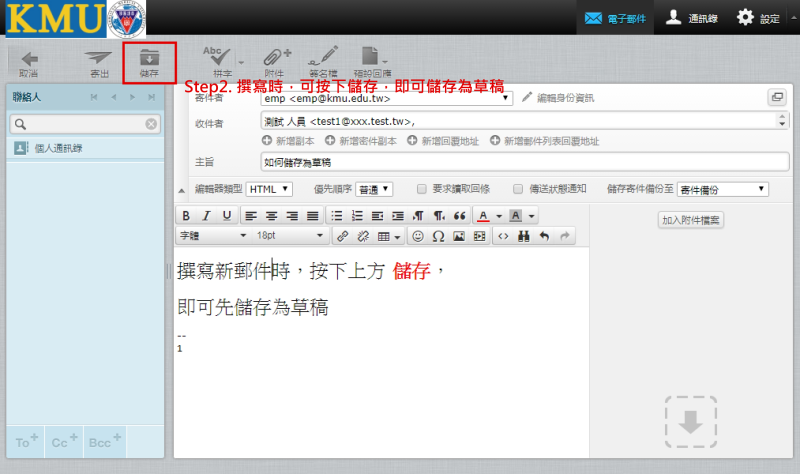Open find and replace binoculars
800x474 pixels.
523,236
